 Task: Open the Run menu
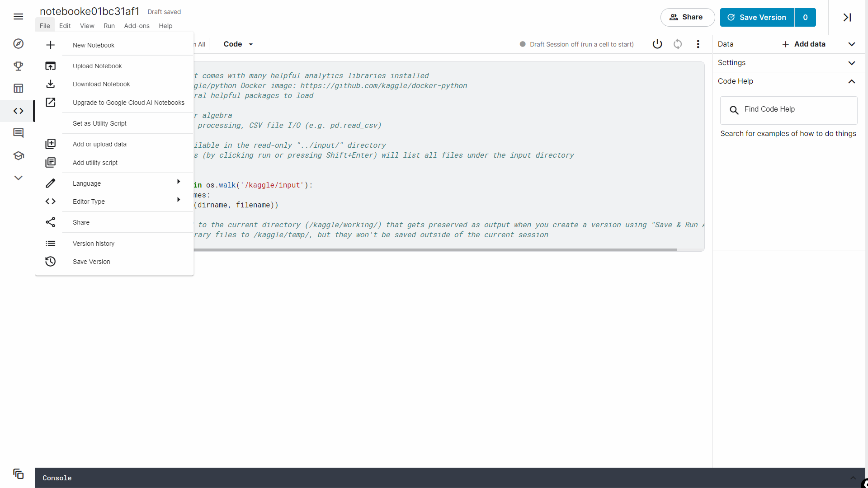click(109, 26)
